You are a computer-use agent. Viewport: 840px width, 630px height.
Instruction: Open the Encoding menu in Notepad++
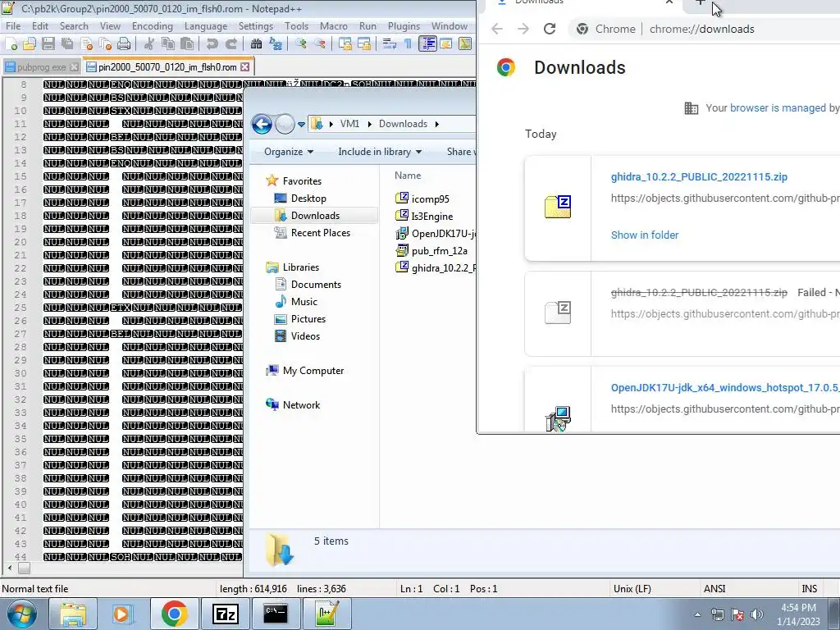pos(152,25)
